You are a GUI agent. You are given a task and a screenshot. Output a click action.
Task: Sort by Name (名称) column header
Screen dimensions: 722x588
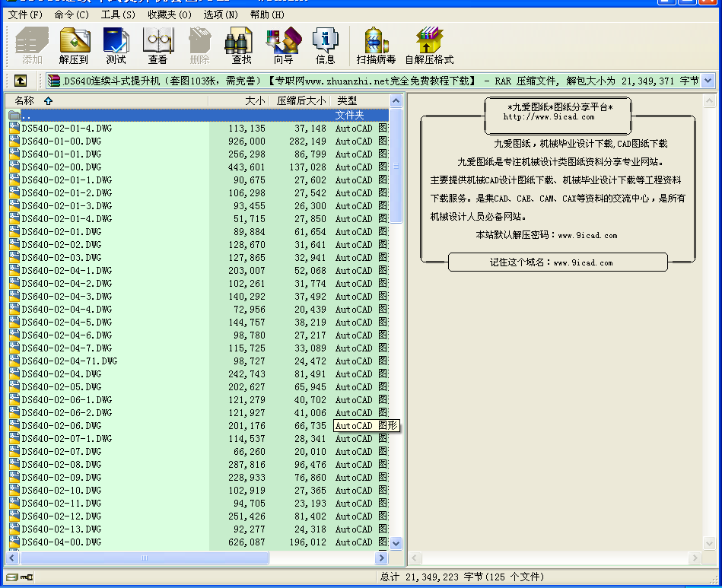click(107, 100)
